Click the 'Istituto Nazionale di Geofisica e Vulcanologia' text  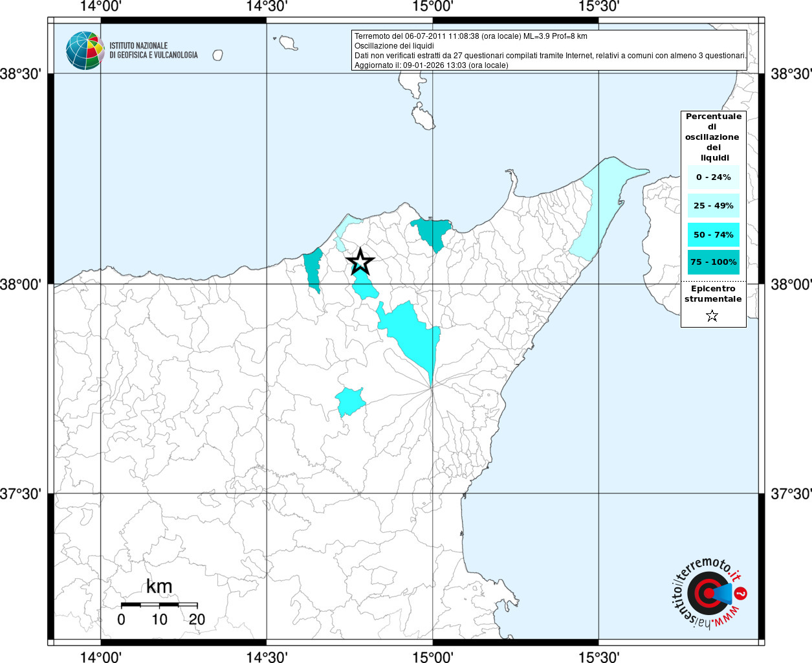[153, 51]
